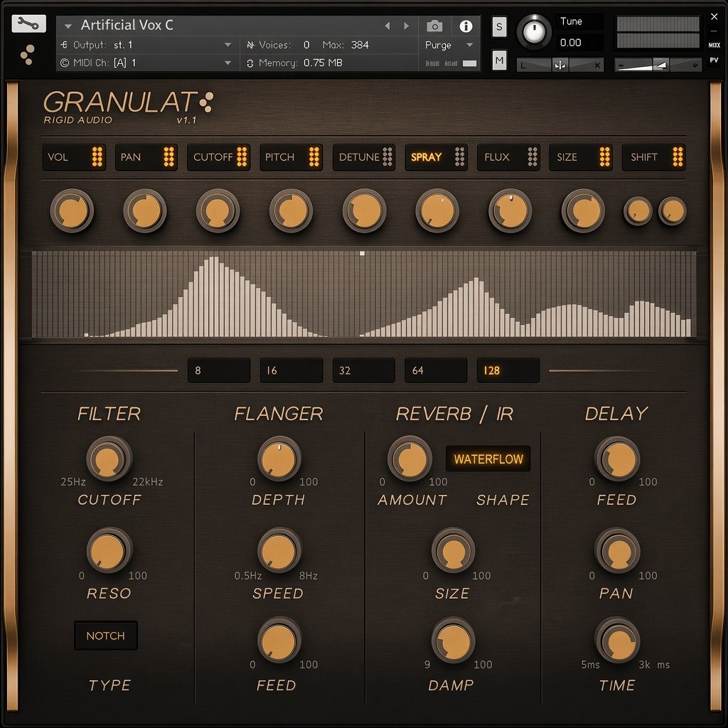
Task: Click the Flanger DEPTH knob
Action: coord(279,459)
